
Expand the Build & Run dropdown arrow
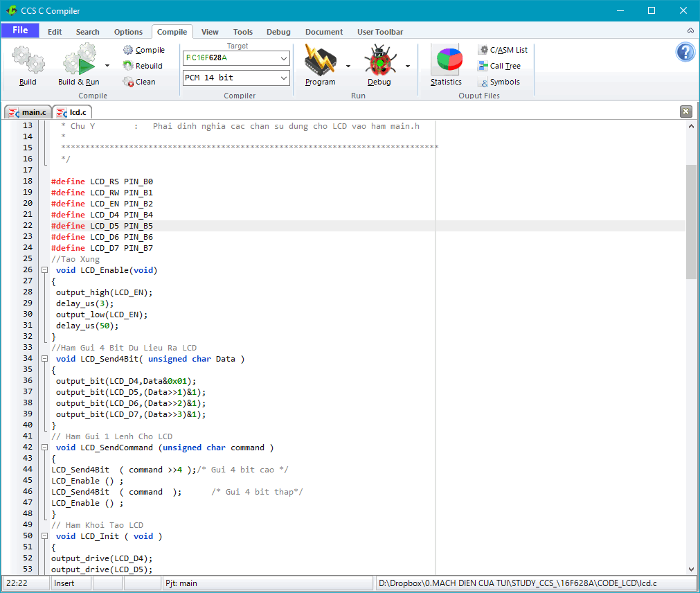coord(107,66)
